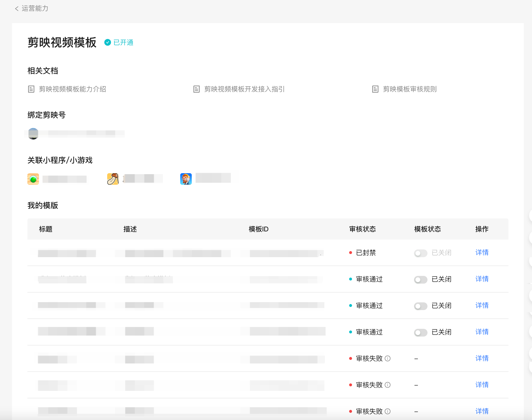Click the 已开通 status label
This screenshot has height=420, width=532.
point(124,43)
